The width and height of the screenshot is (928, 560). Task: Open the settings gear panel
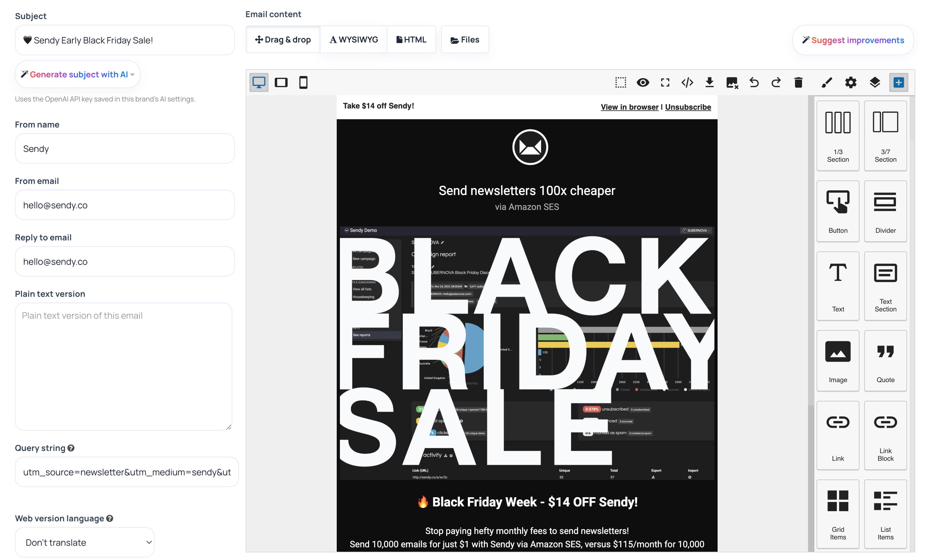coord(851,82)
